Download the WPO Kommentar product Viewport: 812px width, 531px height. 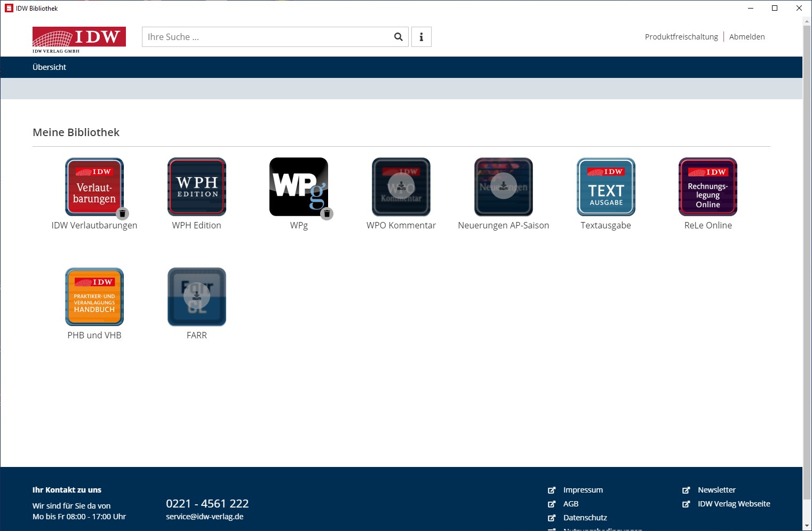401,186
